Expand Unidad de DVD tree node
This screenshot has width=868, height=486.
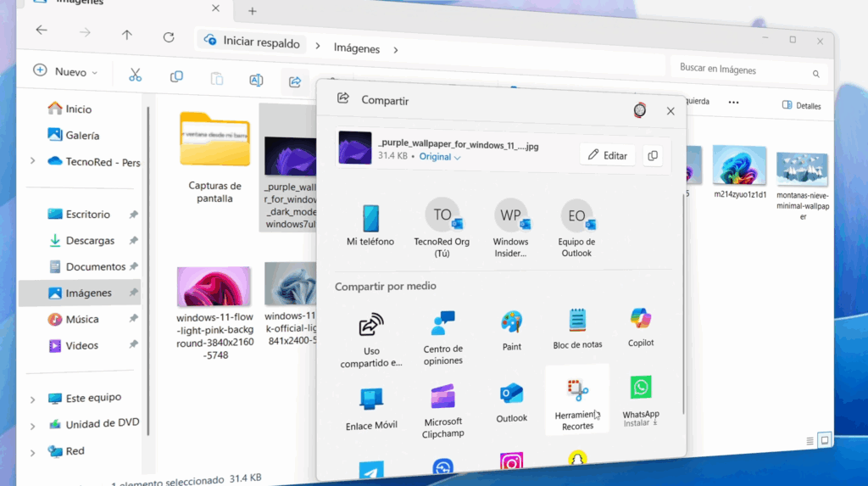pos(33,426)
